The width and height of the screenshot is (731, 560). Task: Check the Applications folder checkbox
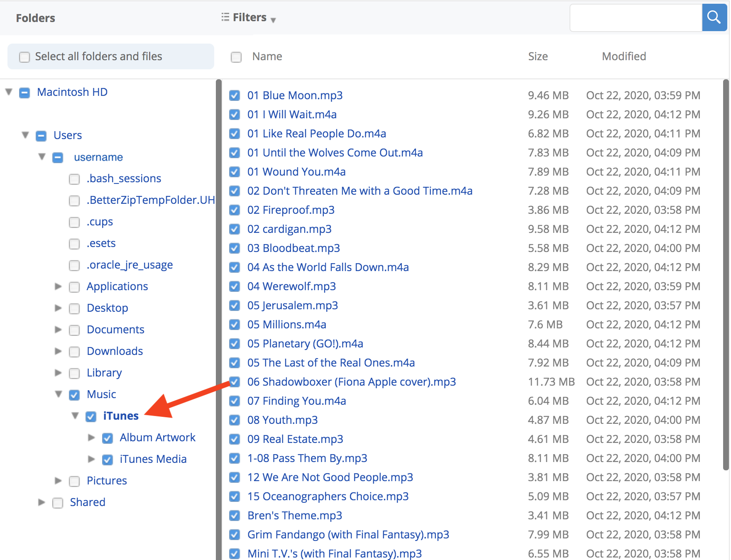coord(74,287)
